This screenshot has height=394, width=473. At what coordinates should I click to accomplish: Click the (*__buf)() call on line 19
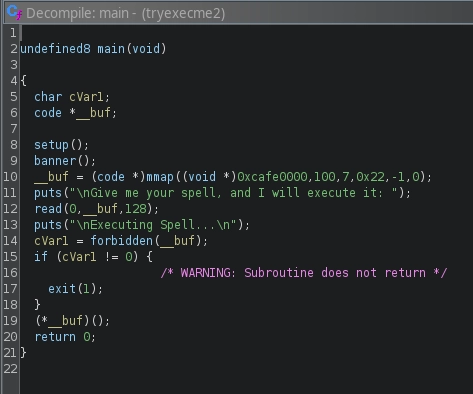(x=72, y=321)
